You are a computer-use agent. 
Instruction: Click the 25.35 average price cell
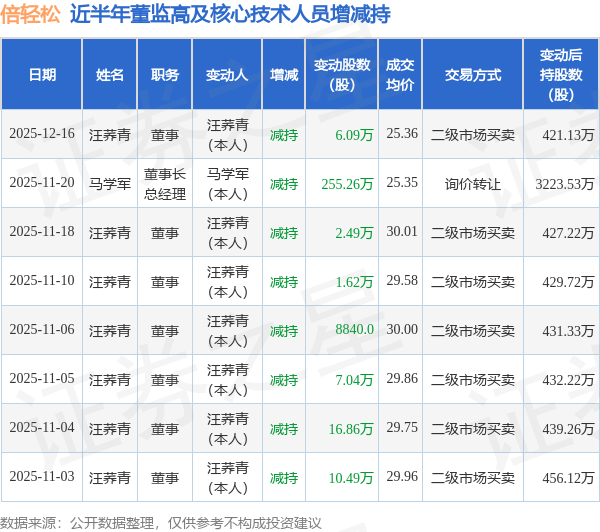402,183
